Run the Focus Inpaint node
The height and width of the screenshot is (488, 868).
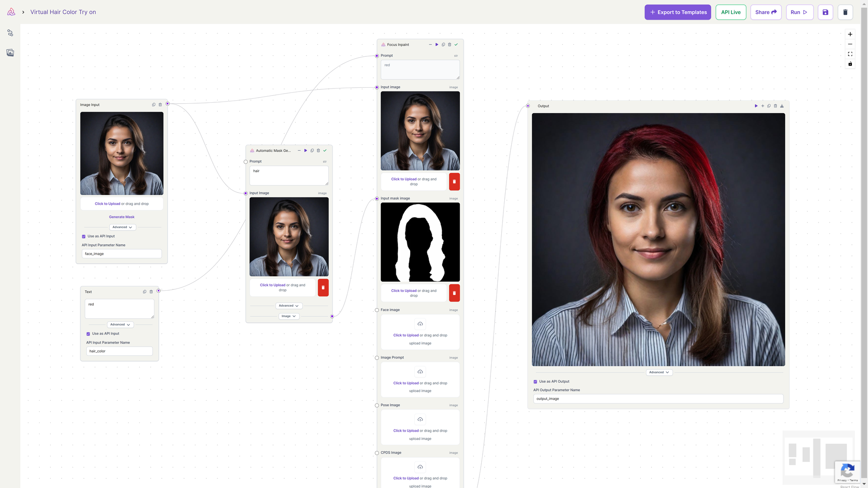click(x=437, y=45)
